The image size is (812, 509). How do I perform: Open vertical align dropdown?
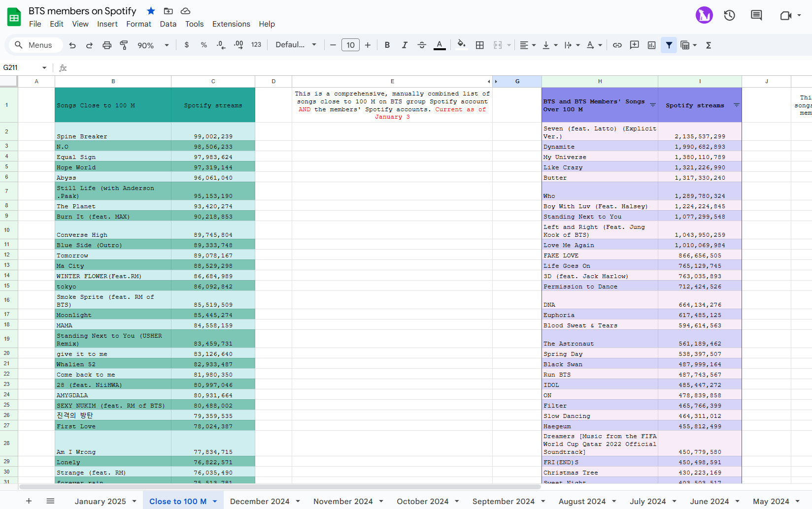550,45
